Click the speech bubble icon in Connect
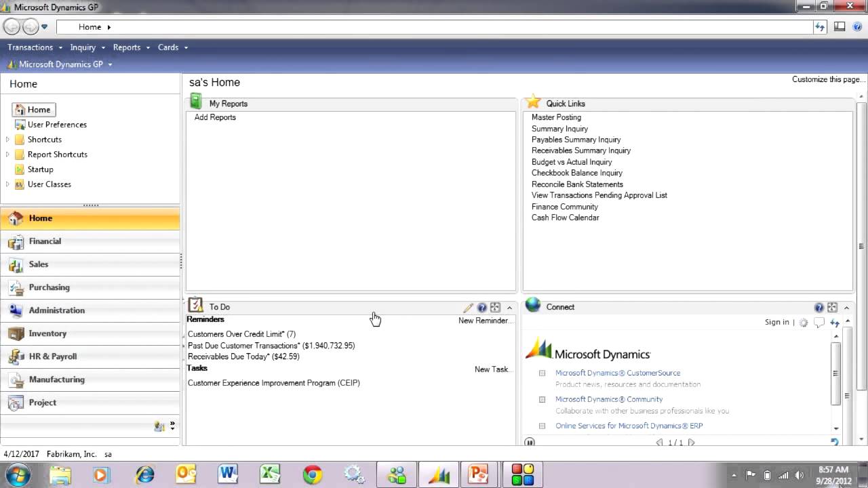 pyautogui.click(x=819, y=323)
